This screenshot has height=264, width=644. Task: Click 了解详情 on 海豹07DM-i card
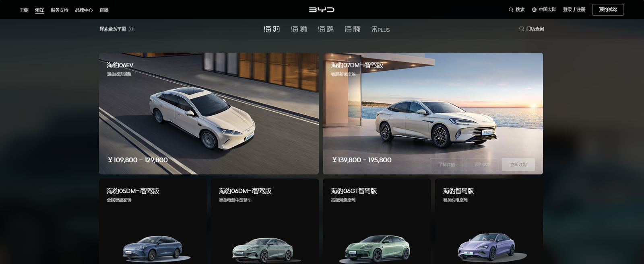(x=446, y=164)
